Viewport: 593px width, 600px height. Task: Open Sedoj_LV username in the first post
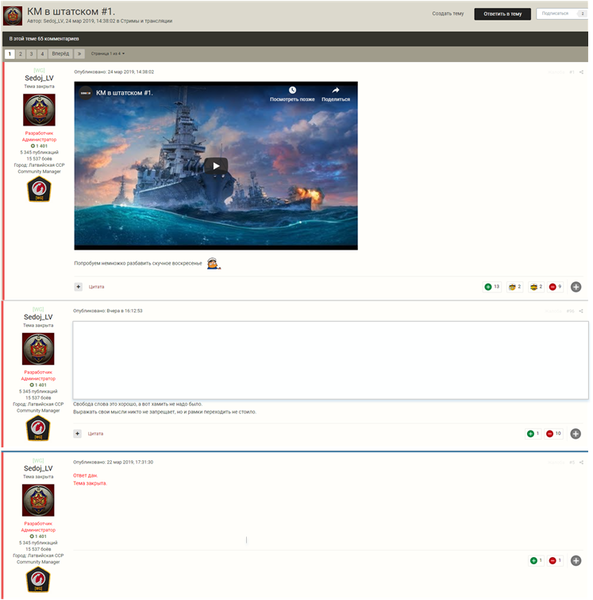39,78
